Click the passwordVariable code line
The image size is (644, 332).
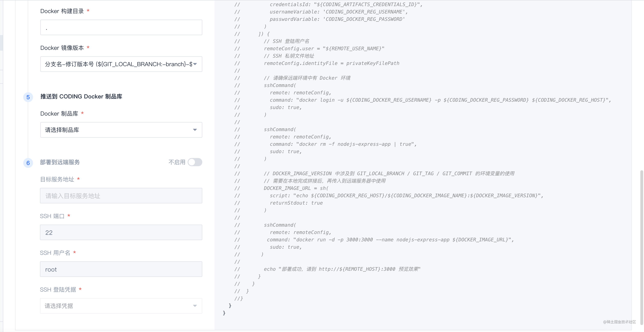(x=337, y=19)
